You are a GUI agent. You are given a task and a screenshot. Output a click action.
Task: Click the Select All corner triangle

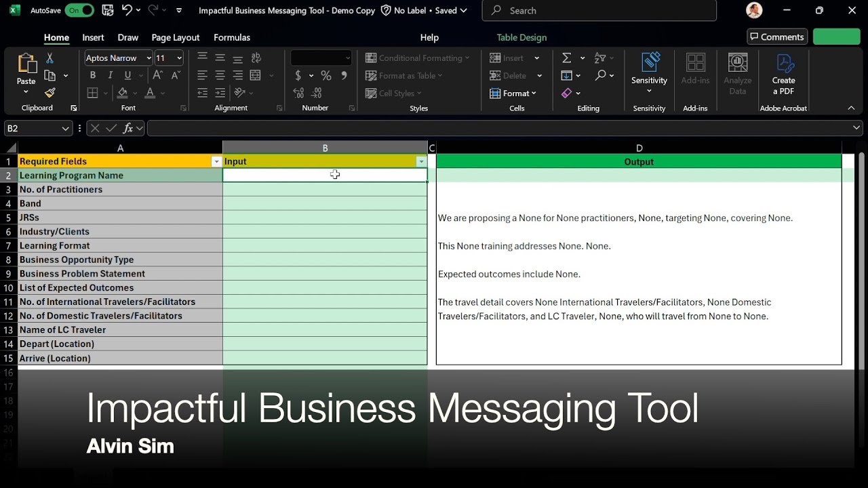pos(11,148)
